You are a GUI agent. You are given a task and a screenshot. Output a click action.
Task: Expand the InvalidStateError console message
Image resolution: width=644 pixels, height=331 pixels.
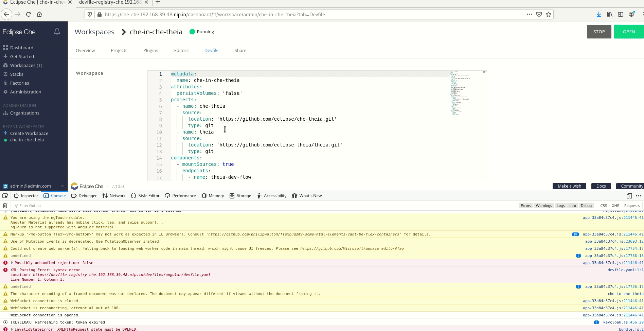[12, 329]
